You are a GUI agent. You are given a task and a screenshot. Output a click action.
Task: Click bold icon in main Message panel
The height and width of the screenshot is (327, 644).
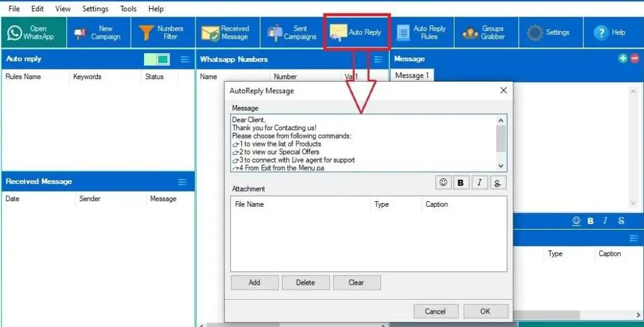[591, 221]
